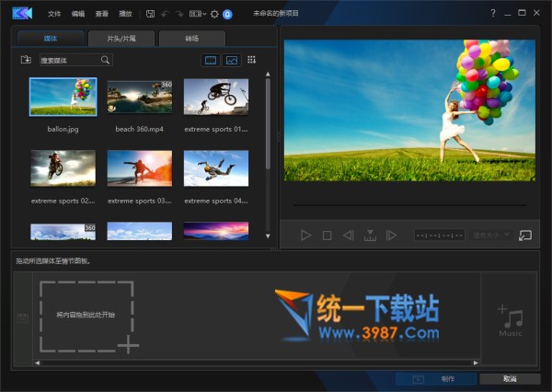This screenshot has height=392, width=552.
Task: Select the beach 360.mp4 thumbnail
Action: [x=140, y=97]
